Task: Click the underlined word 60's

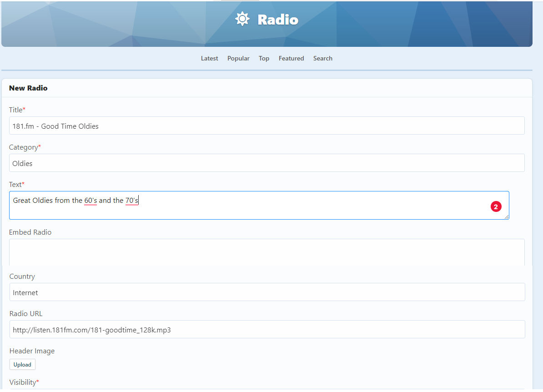Action: coord(90,201)
